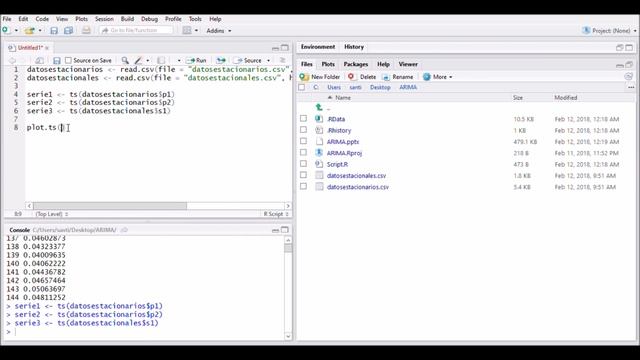Click the document outline icon in editor
Image resolution: width=640 pixels, height=360 pixels.
pyautogui.click(x=282, y=60)
